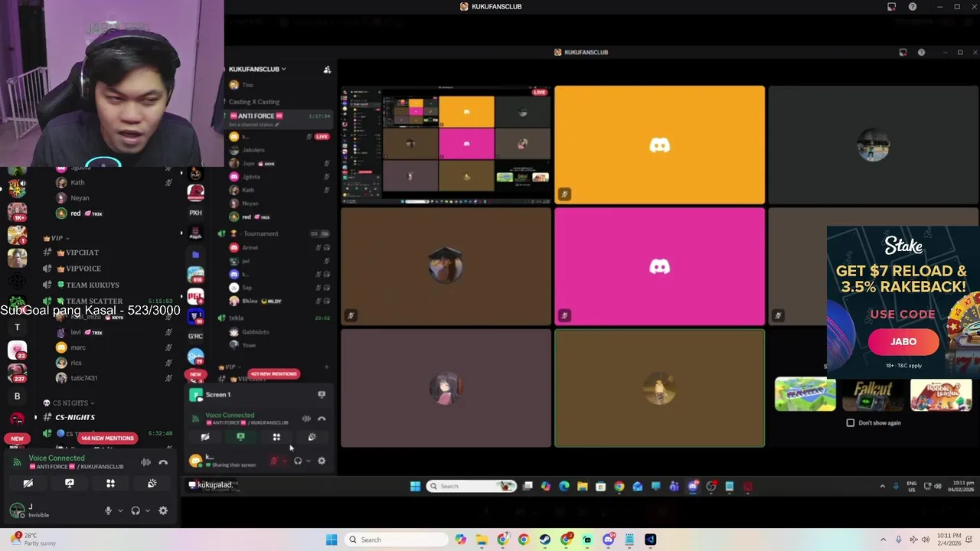Viewport: 980px width, 551px height.
Task: Select the TEAM SCATTER voice channel
Action: point(94,301)
